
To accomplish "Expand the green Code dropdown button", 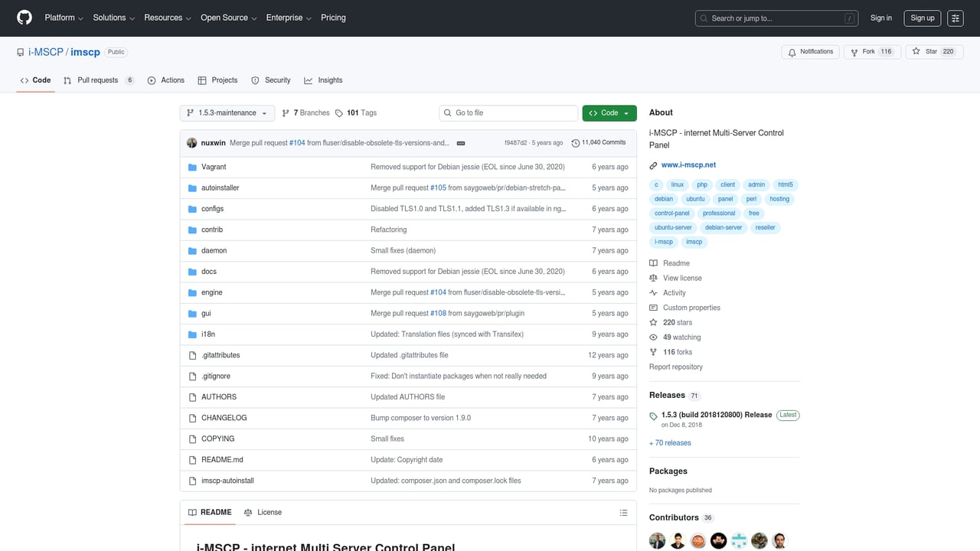I will pos(609,113).
